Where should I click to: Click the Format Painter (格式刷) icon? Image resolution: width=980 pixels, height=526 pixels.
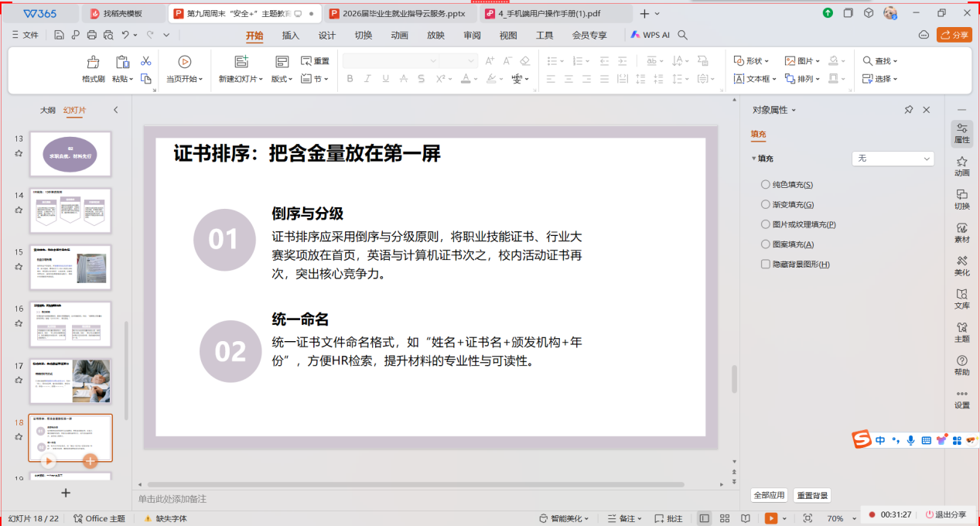pos(93,62)
